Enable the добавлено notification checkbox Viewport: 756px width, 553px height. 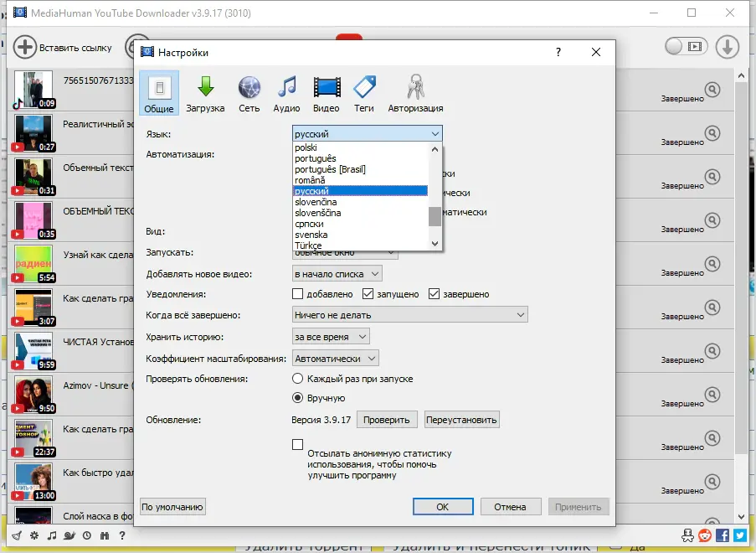298,294
